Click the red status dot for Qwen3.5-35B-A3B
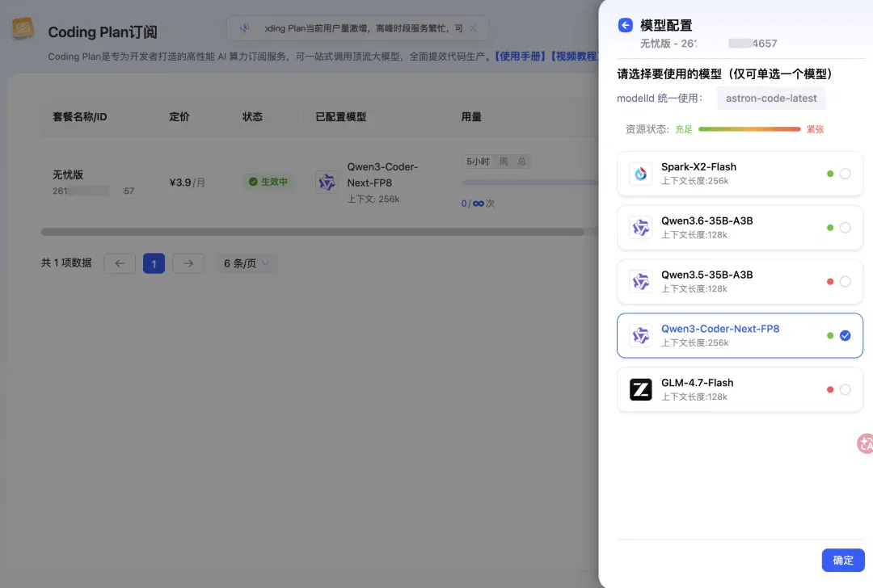 (x=830, y=282)
